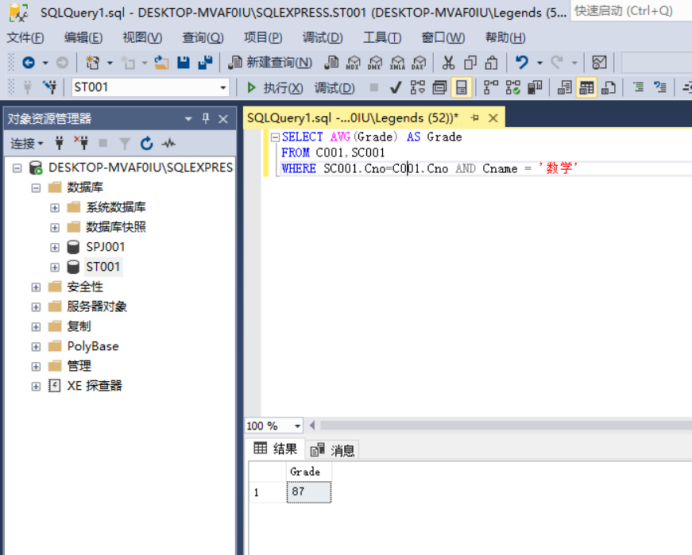The image size is (692, 555).
Task: Click the Cut scissors icon
Action: 448,63
